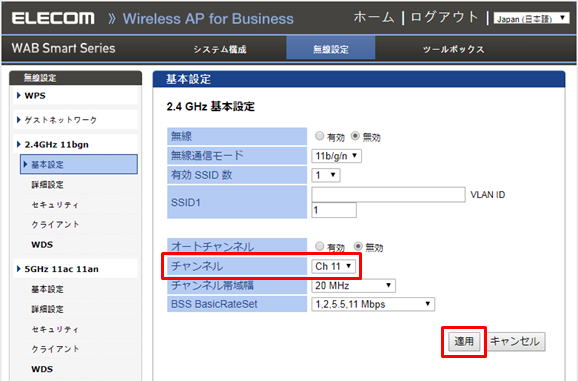Screen dimensions: 578x381
Task: Open WDS under 5GHz 11ac 11an
Action: tap(42, 369)
